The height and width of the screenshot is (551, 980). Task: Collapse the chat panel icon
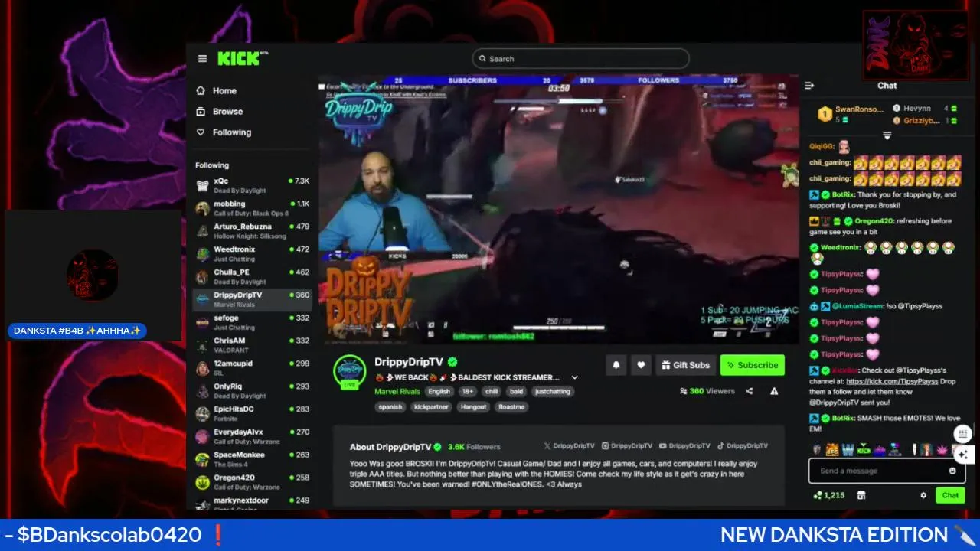[809, 86]
